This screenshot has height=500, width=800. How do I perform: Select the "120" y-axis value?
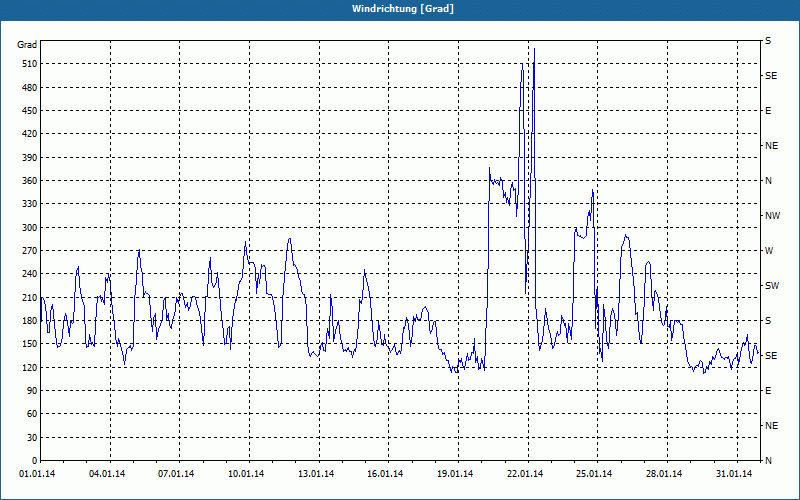coord(31,367)
